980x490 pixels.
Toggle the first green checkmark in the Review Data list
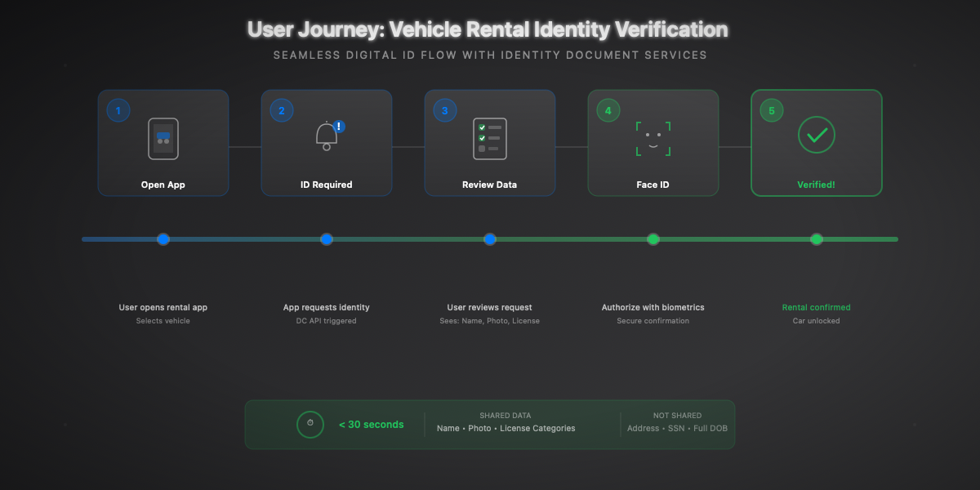(482, 127)
